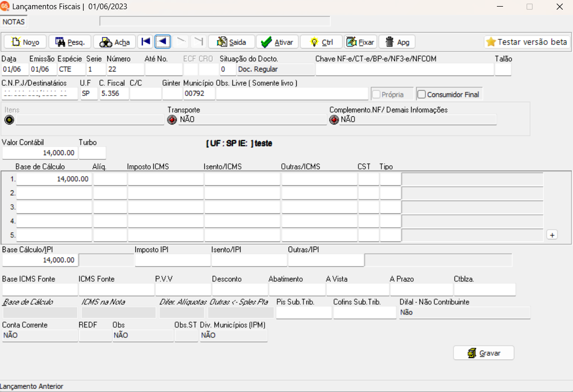This screenshot has height=392, width=573.
Task: Click the Até No. field
Action: click(164, 69)
